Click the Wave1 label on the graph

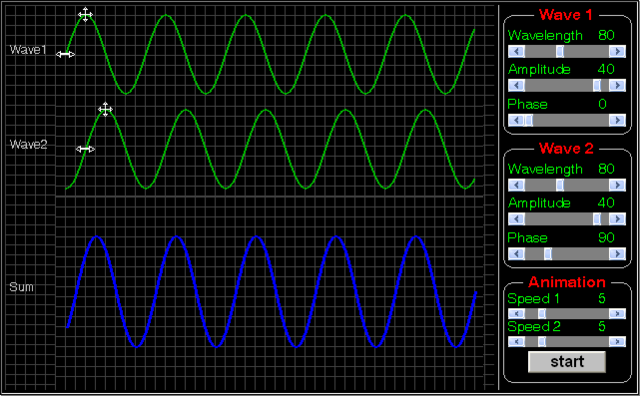(28, 50)
